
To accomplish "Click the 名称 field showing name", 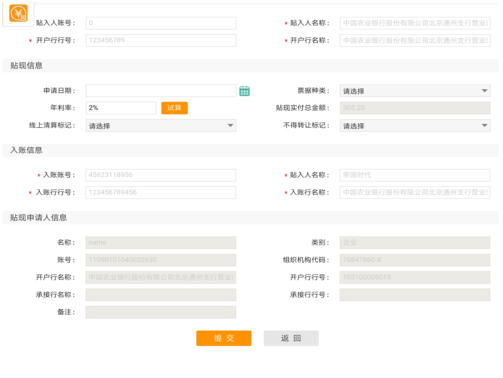I will pos(161,243).
